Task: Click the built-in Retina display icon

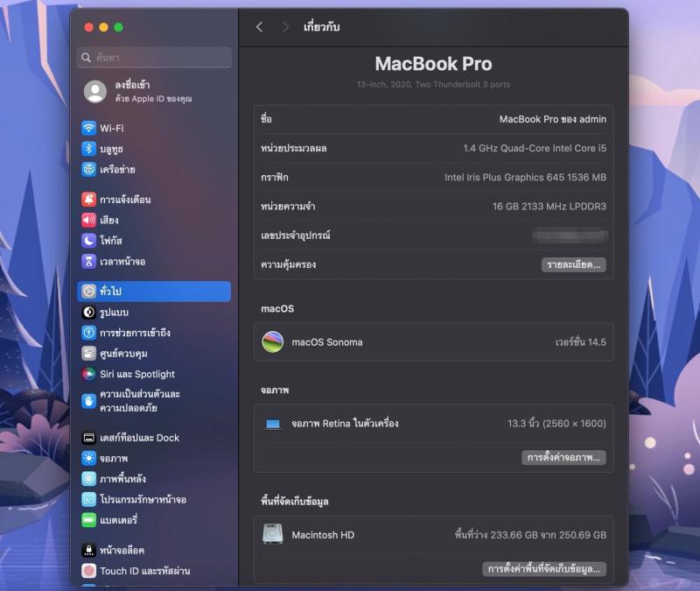Action: [273, 424]
